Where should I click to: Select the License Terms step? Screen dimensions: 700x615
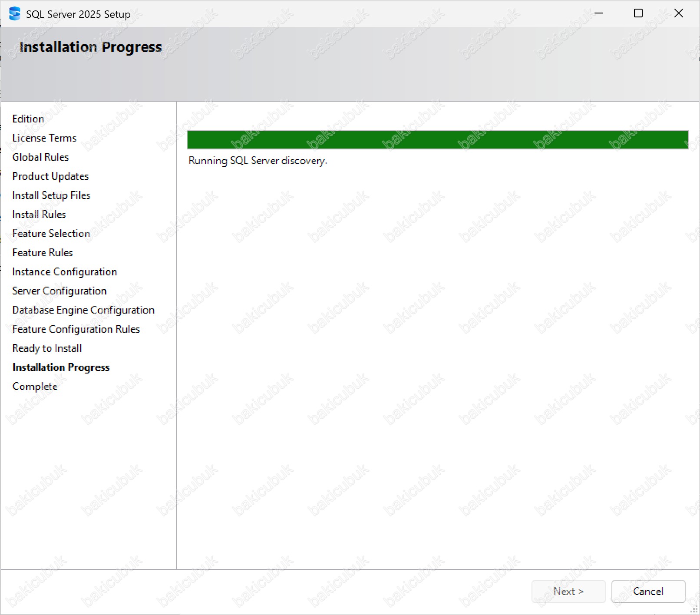[44, 138]
